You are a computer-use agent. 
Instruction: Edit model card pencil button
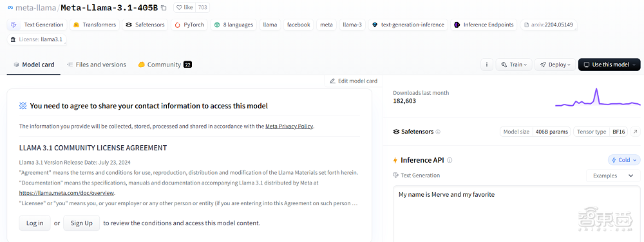(353, 81)
